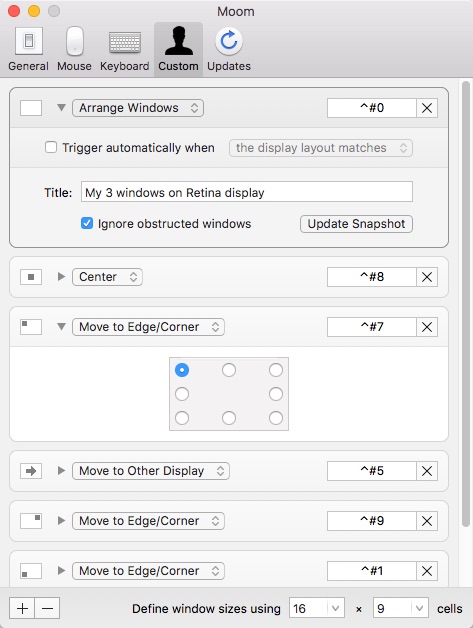Image resolution: width=473 pixels, height=628 pixels.
Task: Open the Mouse preferences pane
Action: click(x=74, y=49)
